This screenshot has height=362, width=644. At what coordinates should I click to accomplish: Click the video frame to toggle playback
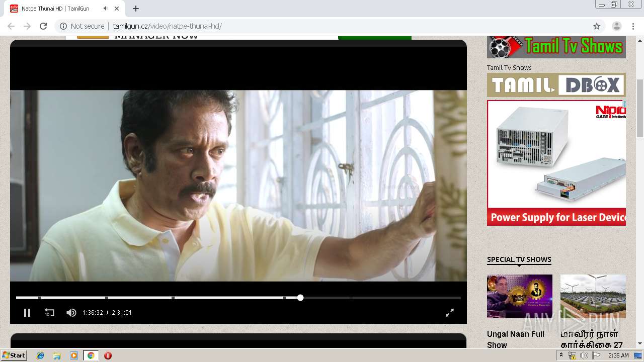[238, 186]
